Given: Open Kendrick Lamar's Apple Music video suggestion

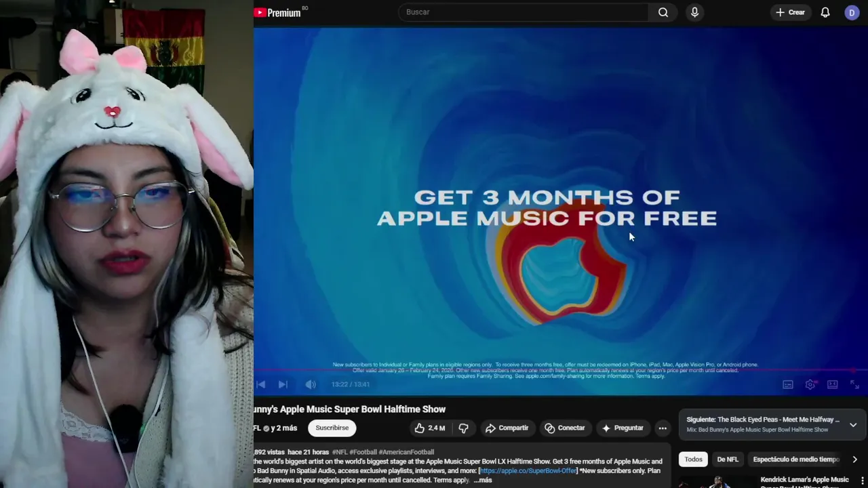Looking at the screenshot, I should click(804, 482).
